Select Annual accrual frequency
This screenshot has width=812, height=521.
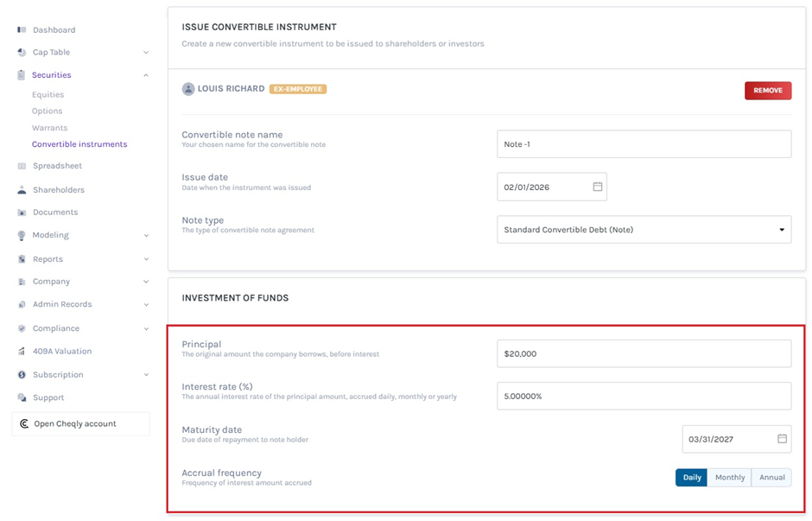771,478
